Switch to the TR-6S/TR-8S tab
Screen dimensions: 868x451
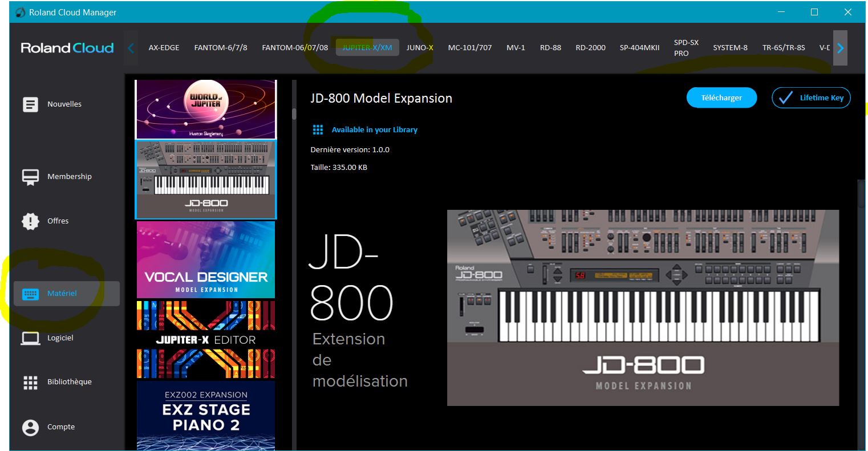[784, 48]
